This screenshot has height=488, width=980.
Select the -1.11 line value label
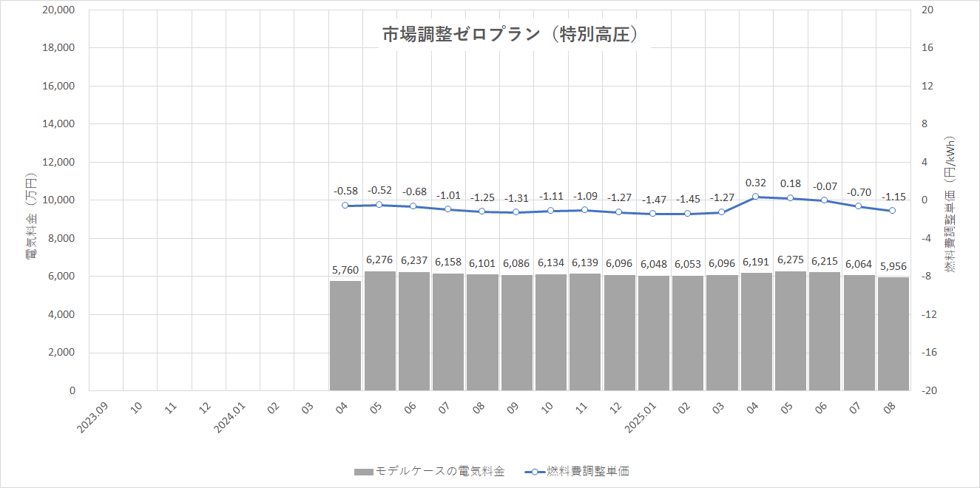(x=550, y=197)
